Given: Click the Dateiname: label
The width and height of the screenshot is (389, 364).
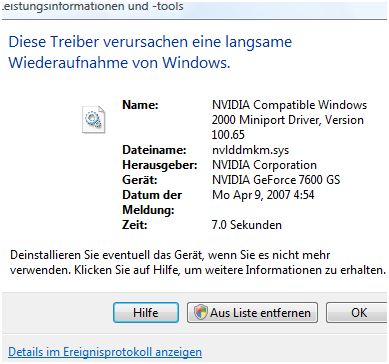Looking at the screenshot, I should tap(154, 150).
